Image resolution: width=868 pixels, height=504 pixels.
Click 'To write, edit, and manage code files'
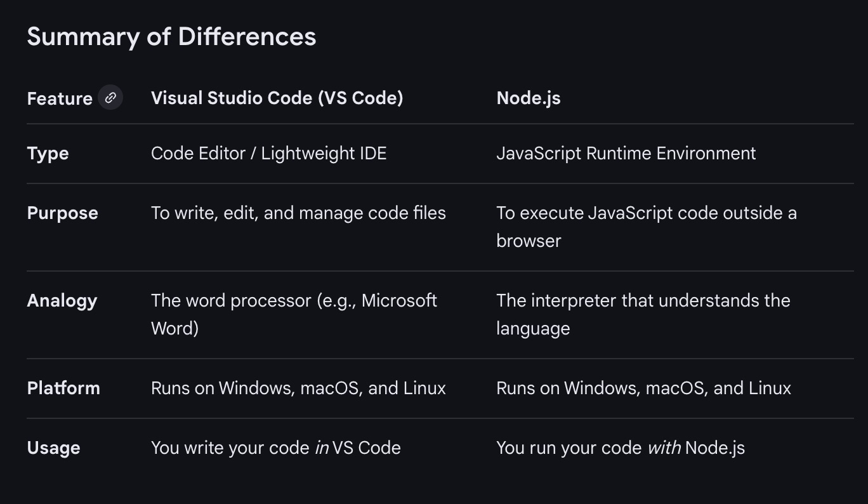click(x=298, y=213)
